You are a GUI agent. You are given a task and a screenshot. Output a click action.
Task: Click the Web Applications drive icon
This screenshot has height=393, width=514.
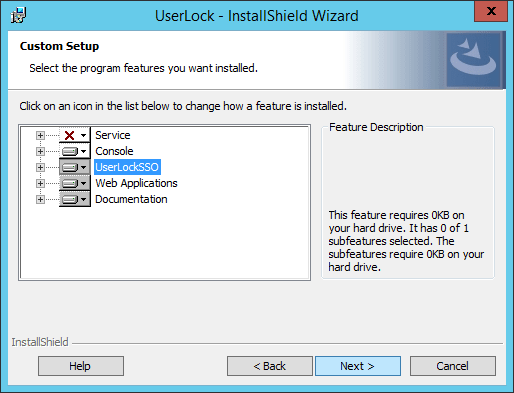click(70, 183)
